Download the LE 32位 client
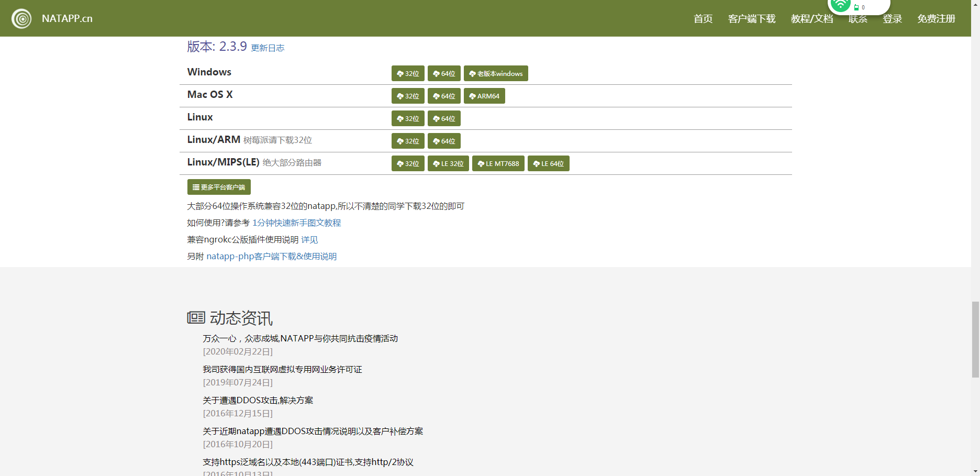 (448, 163)
